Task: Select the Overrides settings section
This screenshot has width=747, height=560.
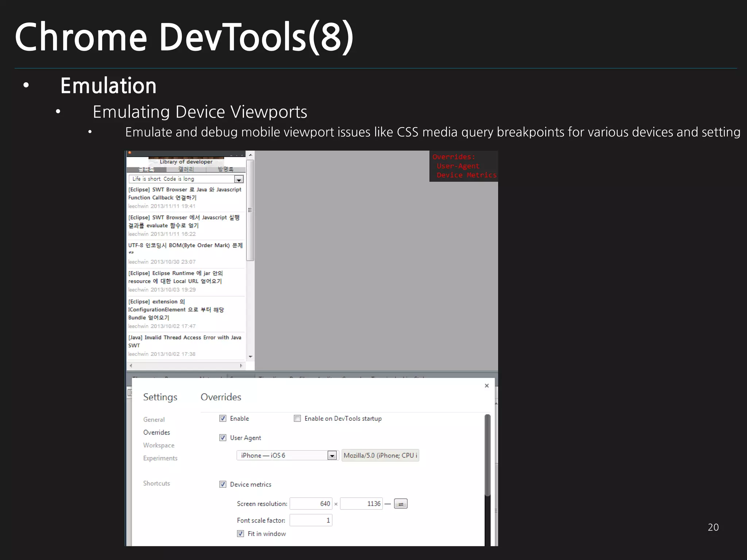Action: 156,432
